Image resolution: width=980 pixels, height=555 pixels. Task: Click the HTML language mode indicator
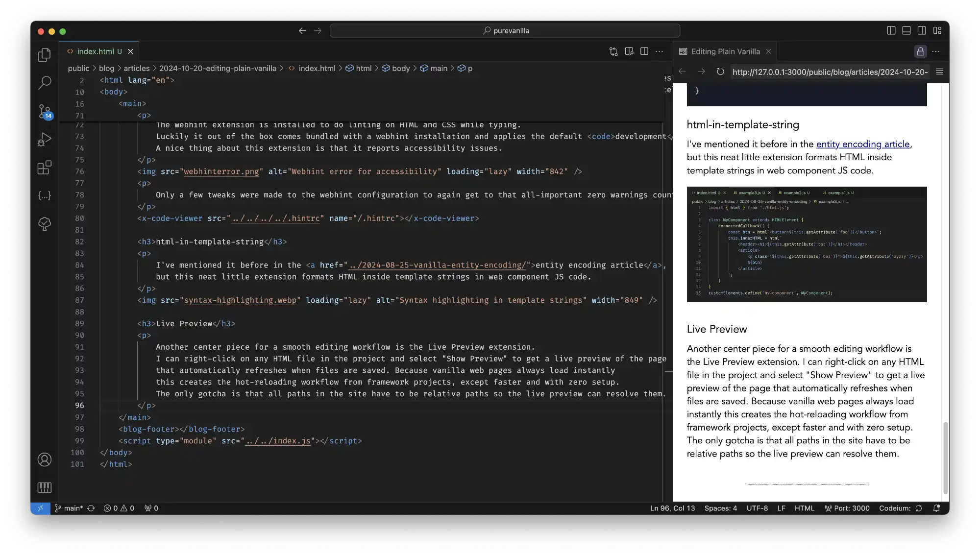(804, 508)
